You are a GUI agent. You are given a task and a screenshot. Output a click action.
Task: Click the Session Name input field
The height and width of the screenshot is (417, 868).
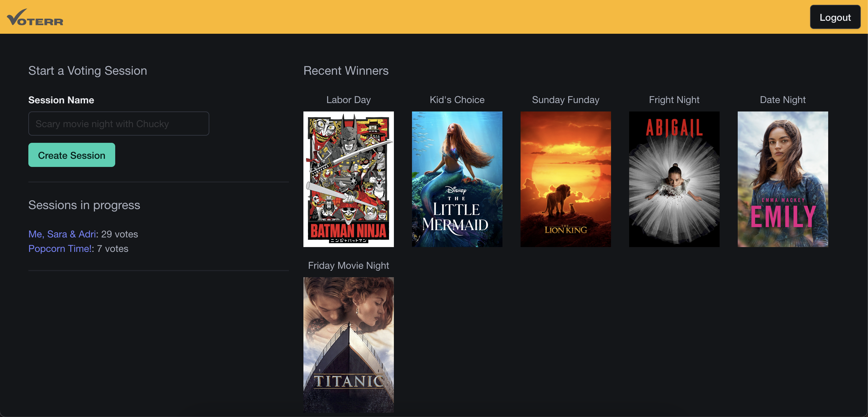(119, 123)
